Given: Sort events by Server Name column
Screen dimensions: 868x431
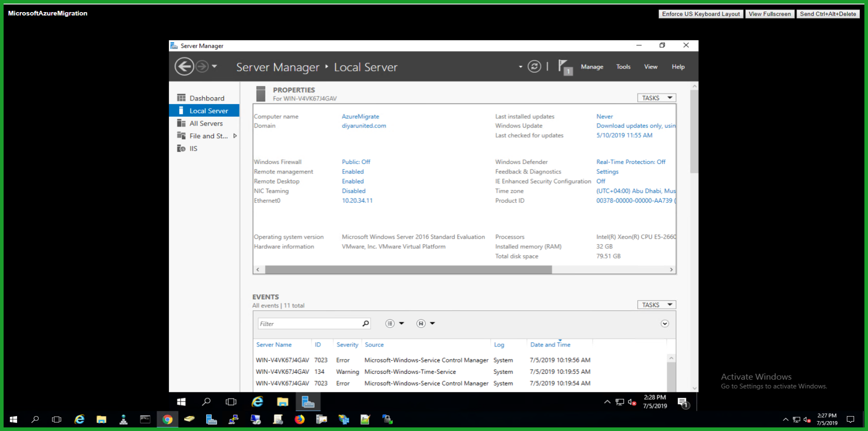Looking at the screenshot, I should tap(274, 345).
